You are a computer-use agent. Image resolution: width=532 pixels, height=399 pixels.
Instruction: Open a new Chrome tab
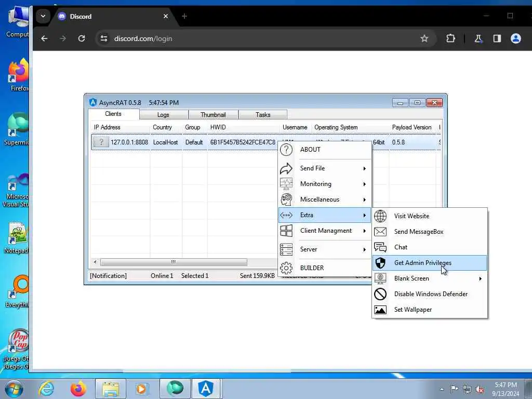[x=184, y=16]
